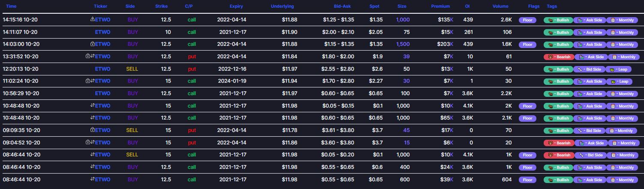Viewport: 644px width, 189px height.
Task: Click the Bearish tag in the 13:31:52 row
Action: pyautogui.click(x=558, y=57)
